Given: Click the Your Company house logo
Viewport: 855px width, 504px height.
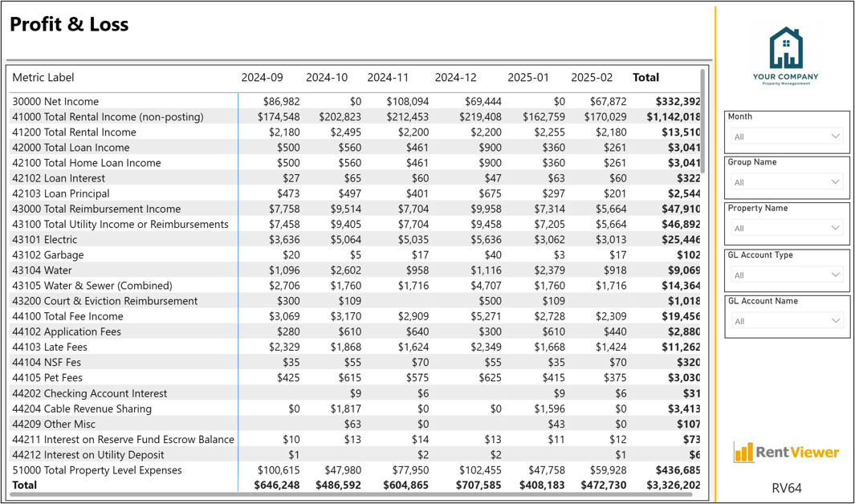Looking at the screenshot, I should (x=786, y=55).
